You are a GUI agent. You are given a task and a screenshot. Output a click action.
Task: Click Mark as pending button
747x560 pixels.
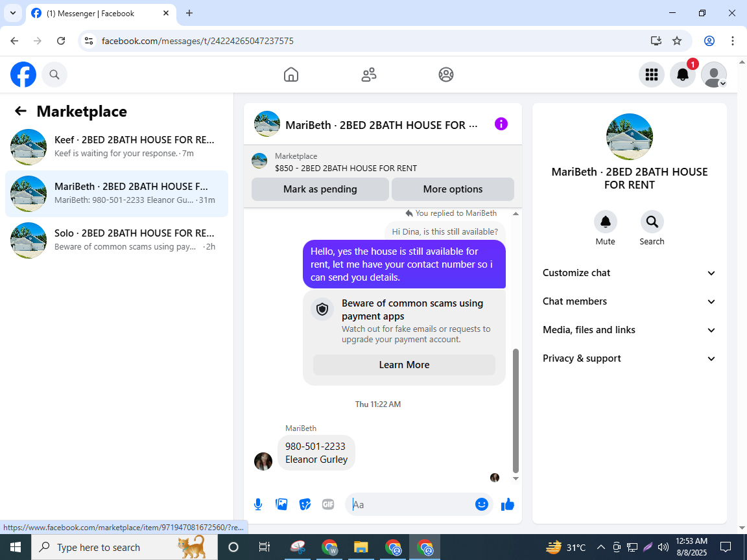coord(320,189)
